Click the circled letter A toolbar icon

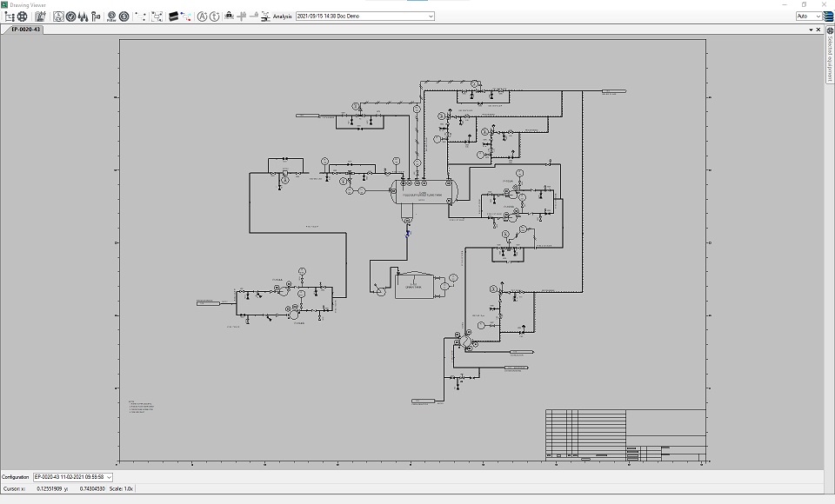[x=203, y=17]
